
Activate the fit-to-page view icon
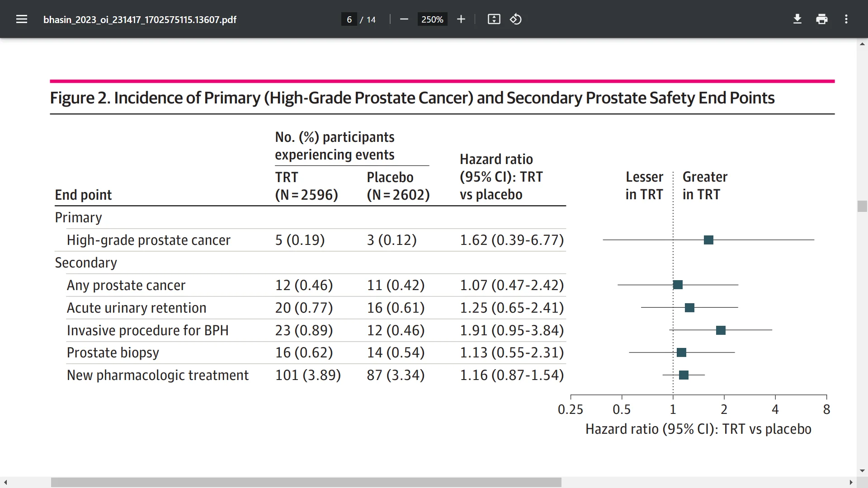[x=494, y=19]
